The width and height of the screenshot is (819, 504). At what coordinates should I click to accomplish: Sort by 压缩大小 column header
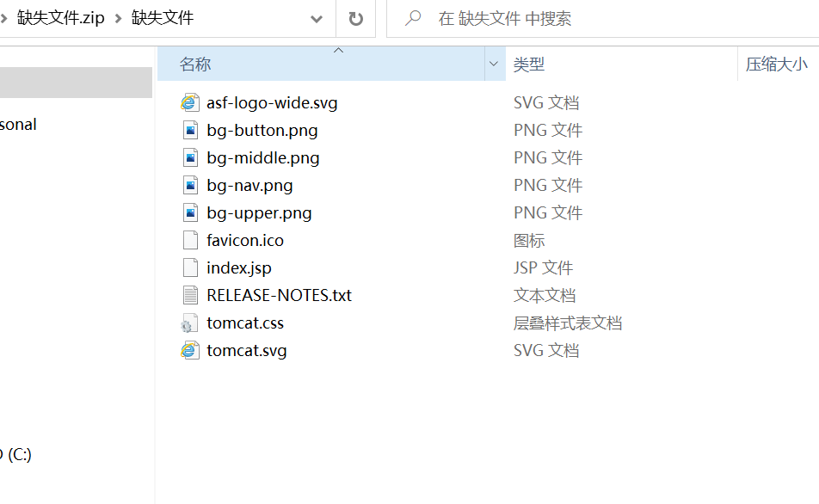(x=778, y=64)
